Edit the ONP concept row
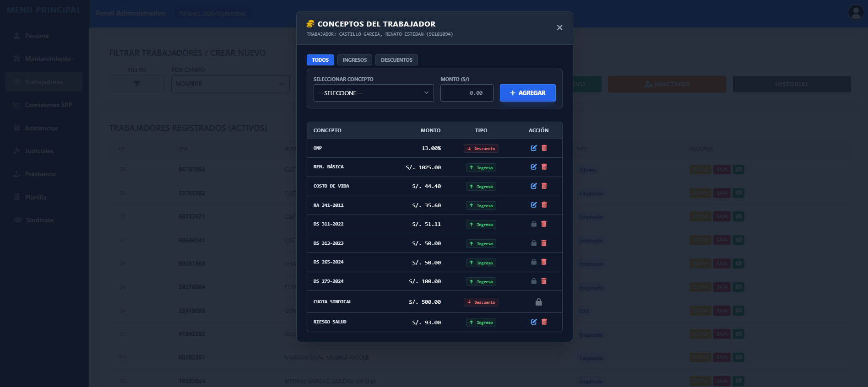Image resolution: width=868 pixels, height=387 pixels. [x=533, y=148]
